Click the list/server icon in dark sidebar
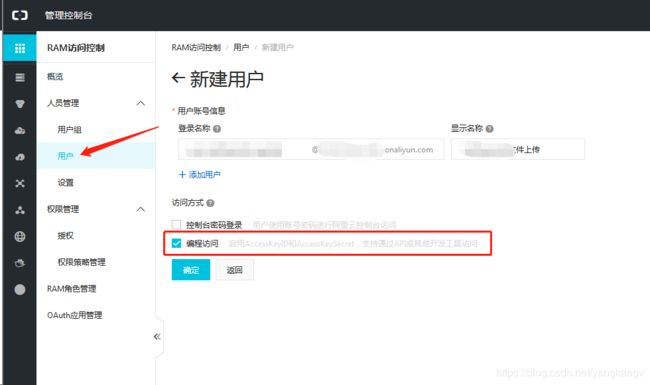Viewport: 650px width, 385px height. coord(19,77)
